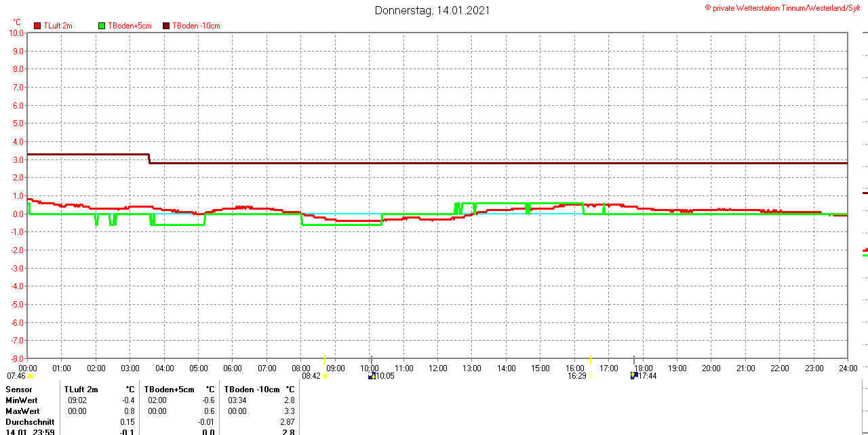This screenshot has width=868, height=435.
Task: Click the moon icon beside 10:05
Action: tap(372, 376)
